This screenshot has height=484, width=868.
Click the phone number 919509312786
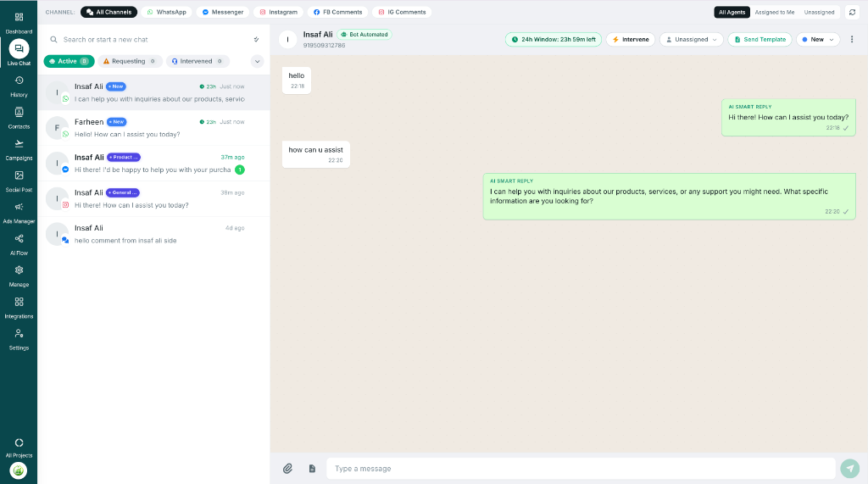point(324,46)
